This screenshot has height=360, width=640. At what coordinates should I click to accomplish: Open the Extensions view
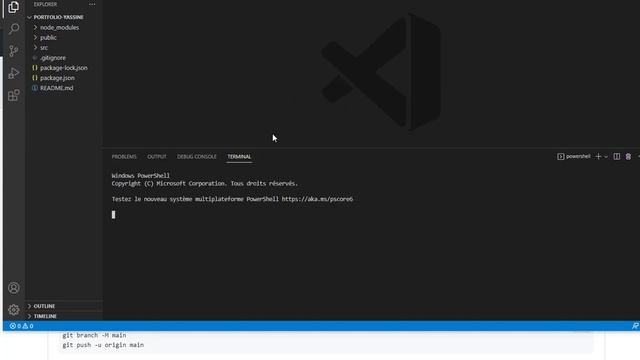coord(13,95)
